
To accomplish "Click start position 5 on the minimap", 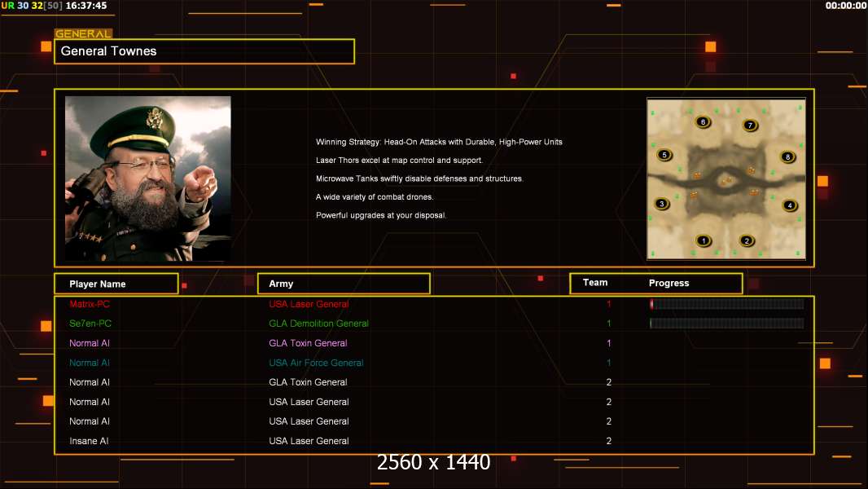I will click(664, 155).
